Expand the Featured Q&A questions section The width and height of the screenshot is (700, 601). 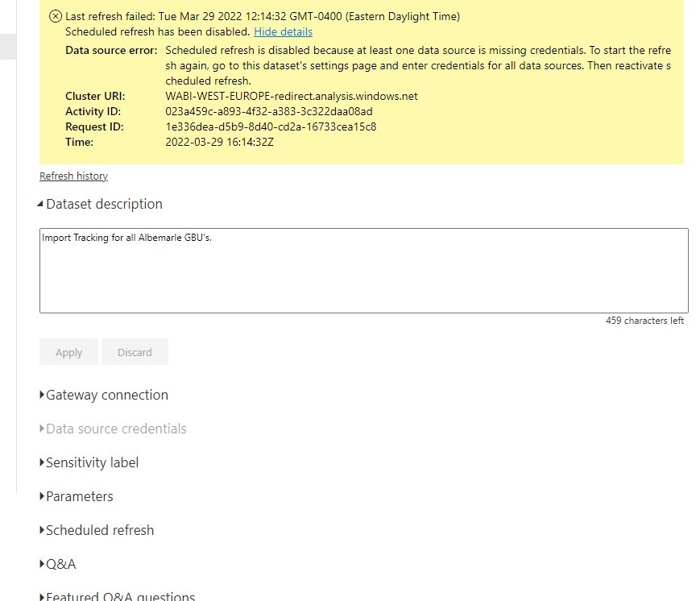(118, 595)
